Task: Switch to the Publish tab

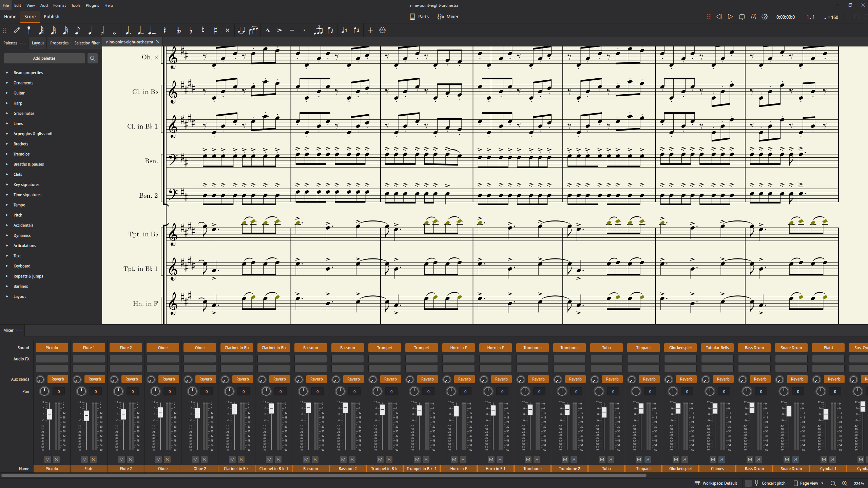Action: (x=51, y=17)
